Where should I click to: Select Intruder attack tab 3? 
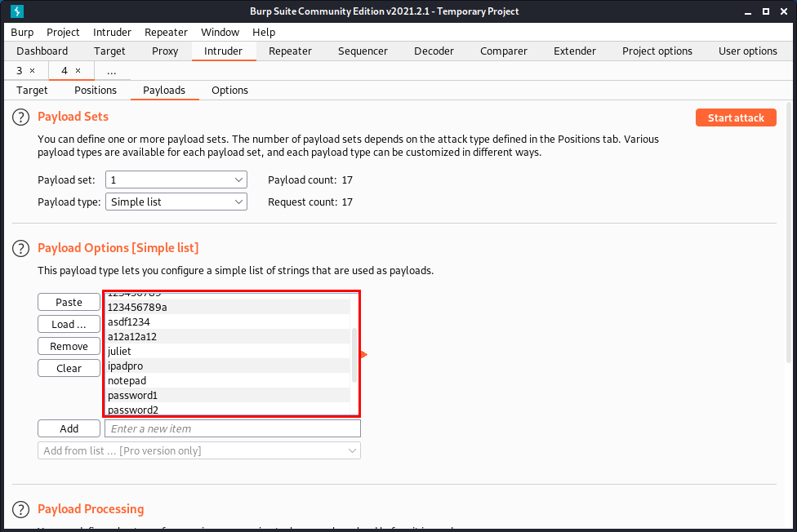click(x=20, y=71)
